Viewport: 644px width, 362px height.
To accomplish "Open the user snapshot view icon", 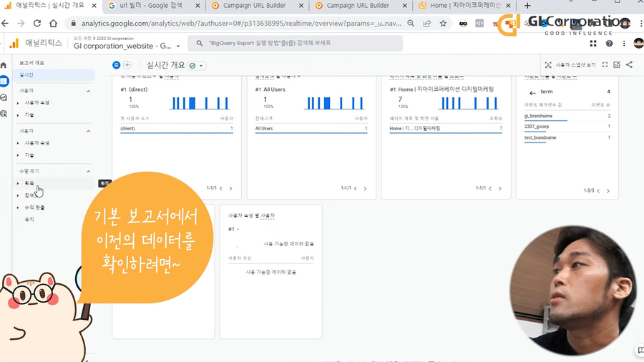I will point(548,65).
